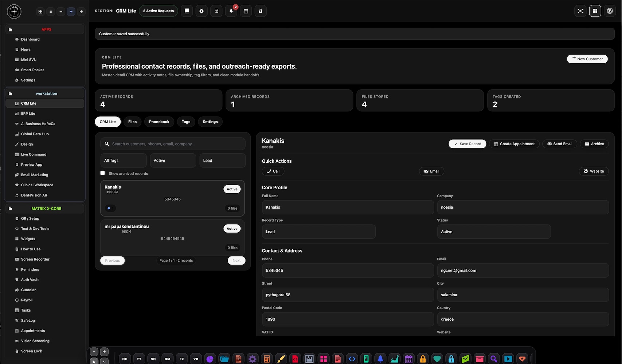Open the orange padlock dock icon
Image resolution: width=622 pixels, height=364 pixels.
pos(423,359)
